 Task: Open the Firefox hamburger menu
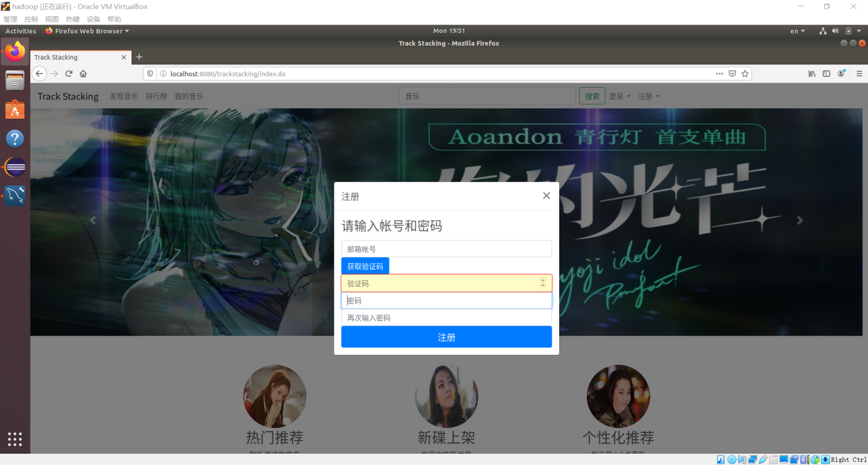860,74
